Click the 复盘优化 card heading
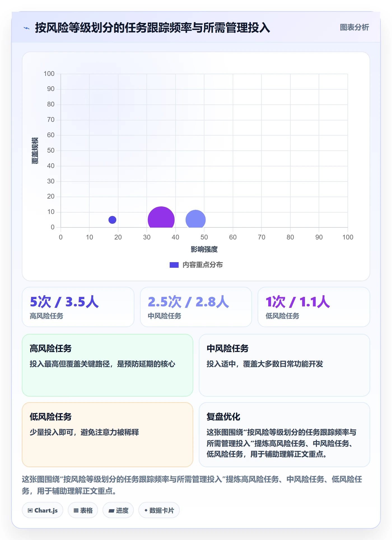392x540 pixels. click(223, 417)
